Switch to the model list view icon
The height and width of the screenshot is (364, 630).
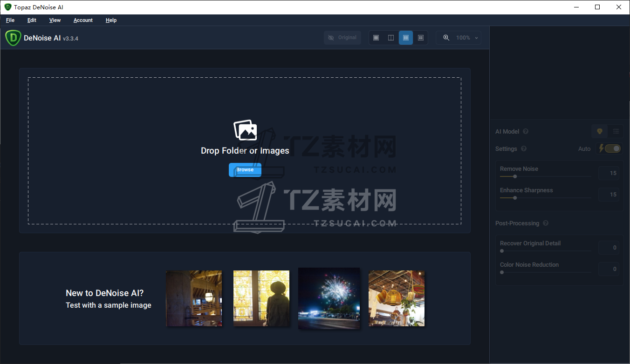pos(616,132)
